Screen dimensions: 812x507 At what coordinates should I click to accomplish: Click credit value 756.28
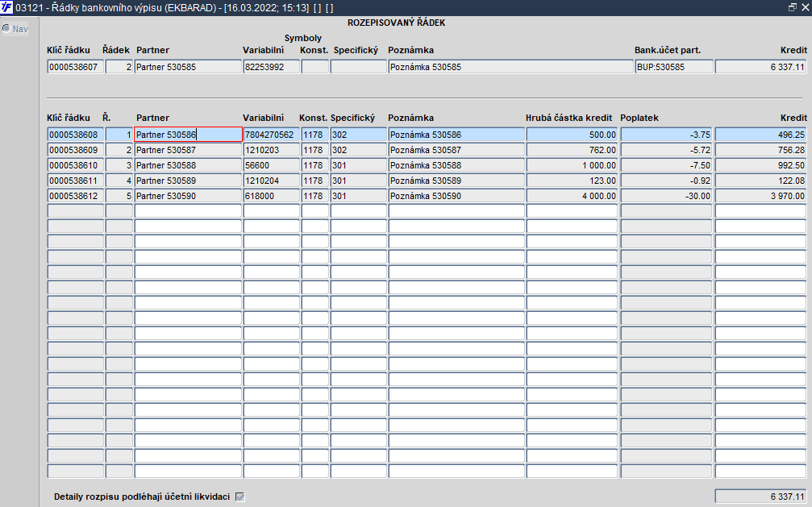pos(760,150)
